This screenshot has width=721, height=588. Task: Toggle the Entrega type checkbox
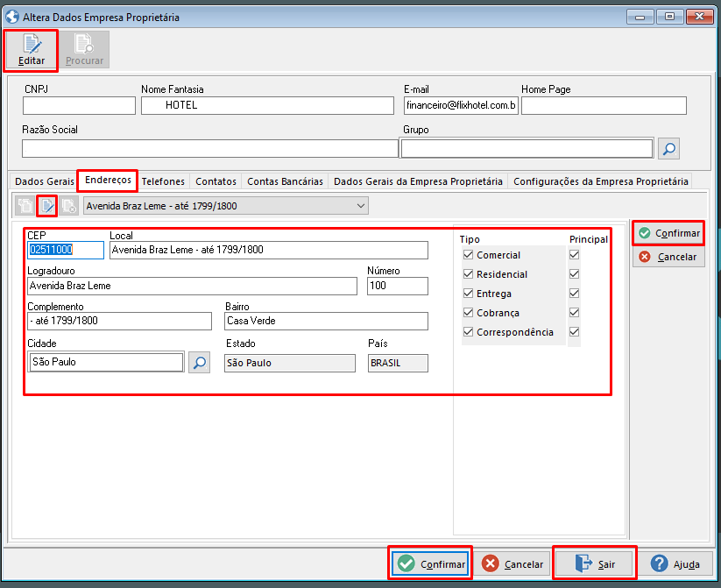coord(468,293)
